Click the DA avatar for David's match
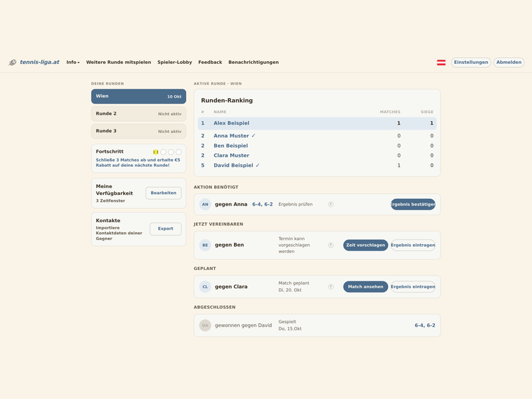Viewport: 532px width, 399px height. tap(205, 325)
